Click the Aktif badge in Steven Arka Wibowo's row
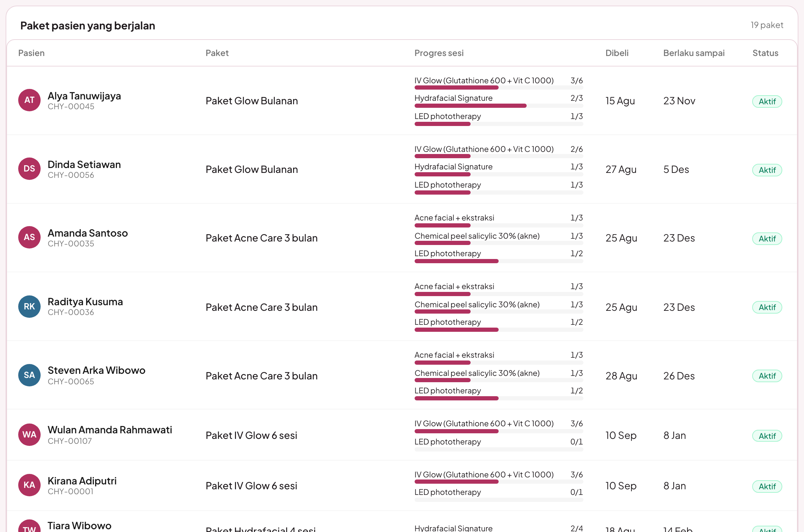804x532 pixels. [x=767, y=376]
